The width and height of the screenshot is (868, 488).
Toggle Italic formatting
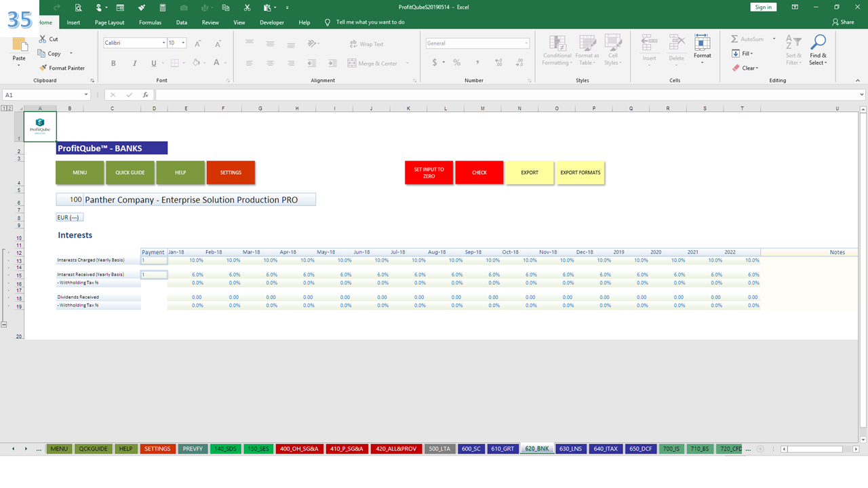[134, 63]
